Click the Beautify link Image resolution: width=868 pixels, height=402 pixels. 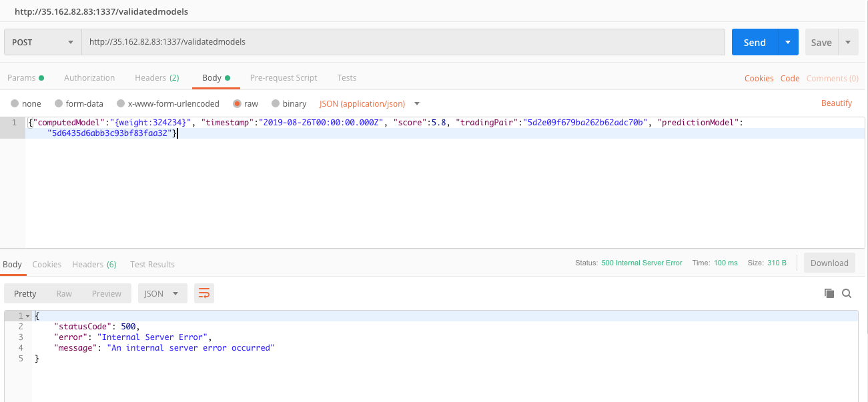point(837,103)
